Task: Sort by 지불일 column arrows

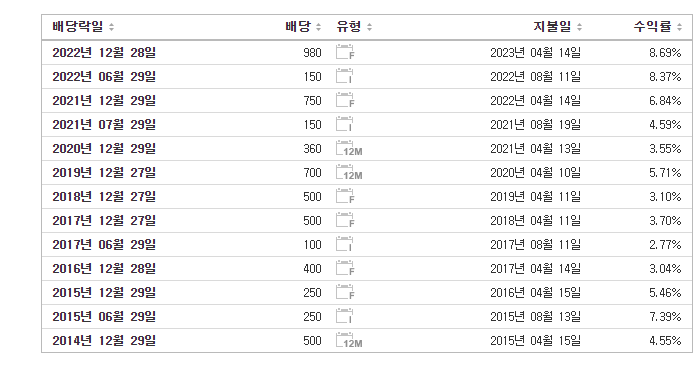Action: (580, 27)
